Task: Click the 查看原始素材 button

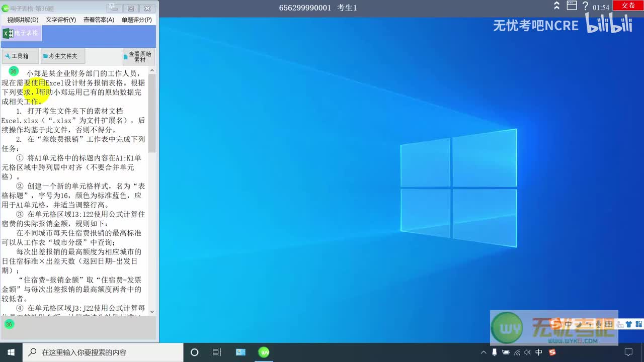Action: 139,56
